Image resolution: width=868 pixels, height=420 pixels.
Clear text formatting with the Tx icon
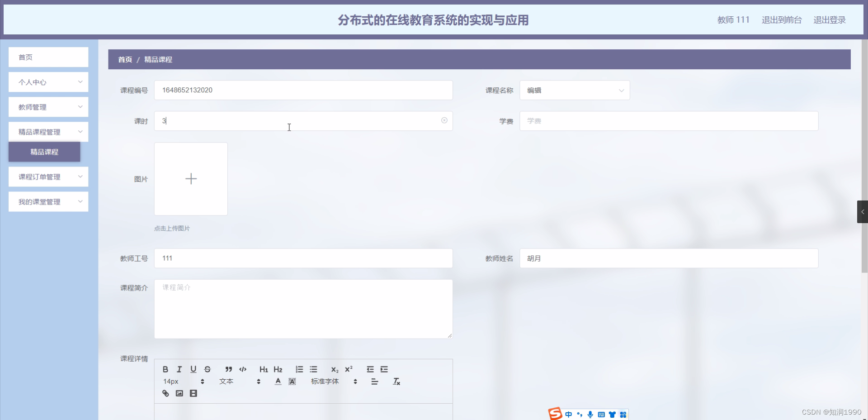click(396, 382)
